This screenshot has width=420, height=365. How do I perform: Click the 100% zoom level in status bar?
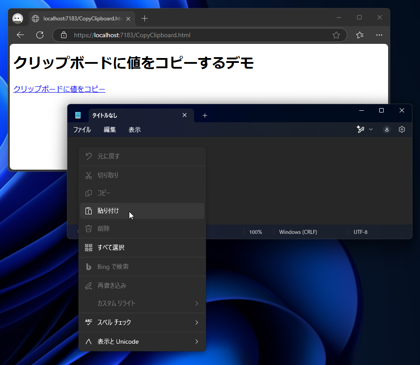coord(256,232)
